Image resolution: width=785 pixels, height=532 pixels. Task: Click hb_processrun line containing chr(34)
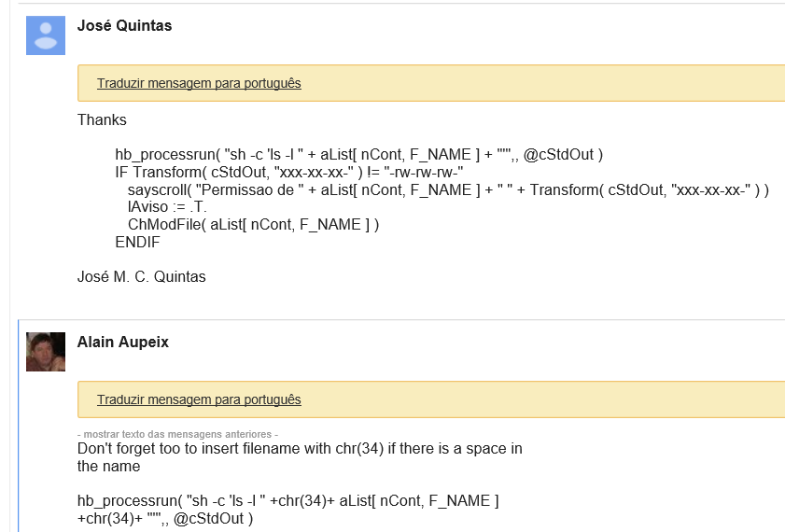point(287,500)
